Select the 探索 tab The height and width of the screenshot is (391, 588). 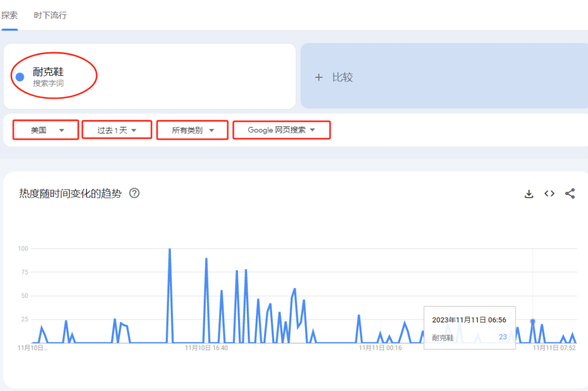pos(9,15)
